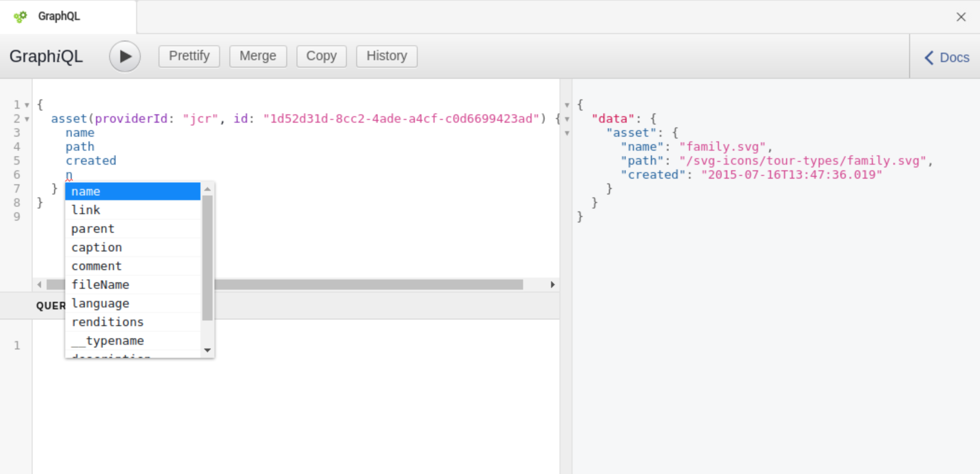Open the Docs explorer

tap(946, 57)
